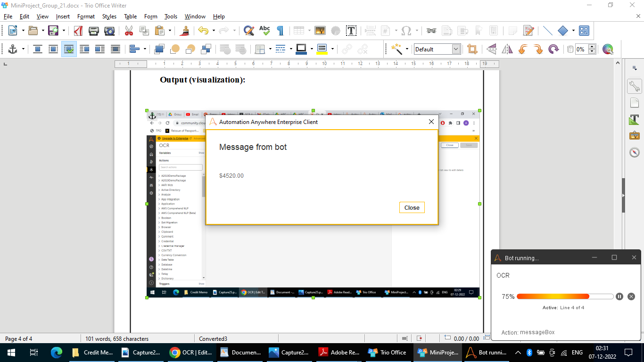Set wrap to Before

[84, 49]
